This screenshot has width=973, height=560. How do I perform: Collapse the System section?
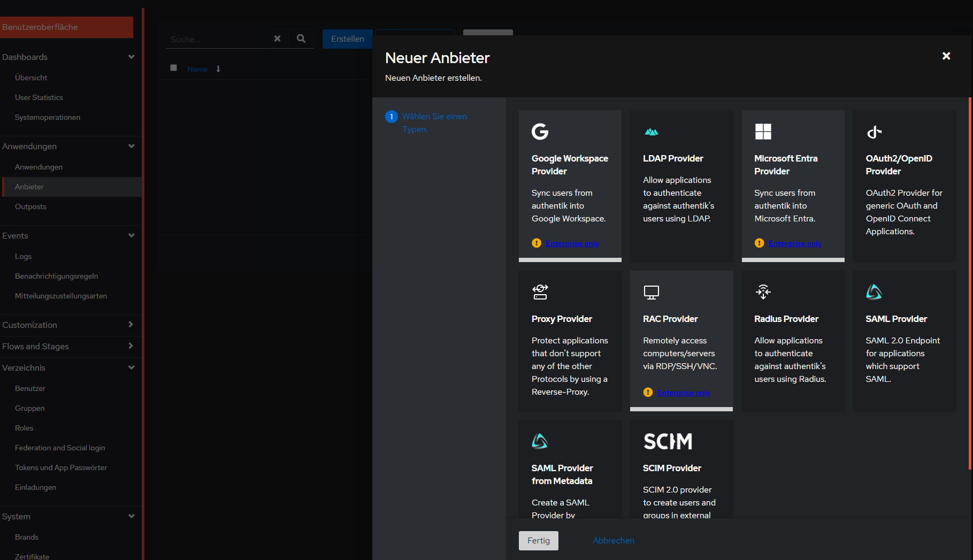tap(132, 516)
